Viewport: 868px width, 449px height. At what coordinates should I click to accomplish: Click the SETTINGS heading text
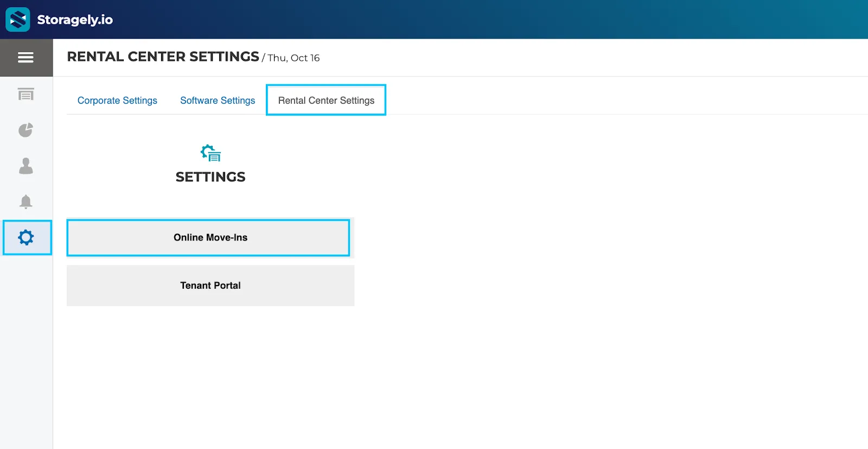210,177
